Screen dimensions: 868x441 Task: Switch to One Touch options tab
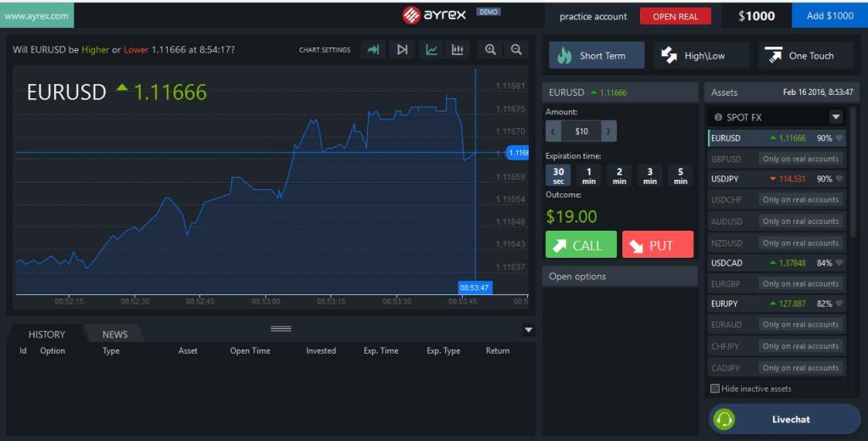click(805, 55)
